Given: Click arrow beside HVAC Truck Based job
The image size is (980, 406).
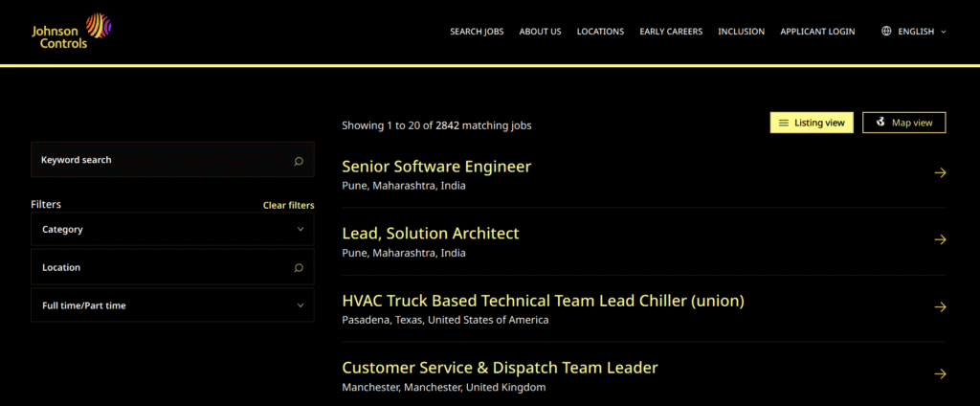Looking at the screenshot, I should [940, 307].
